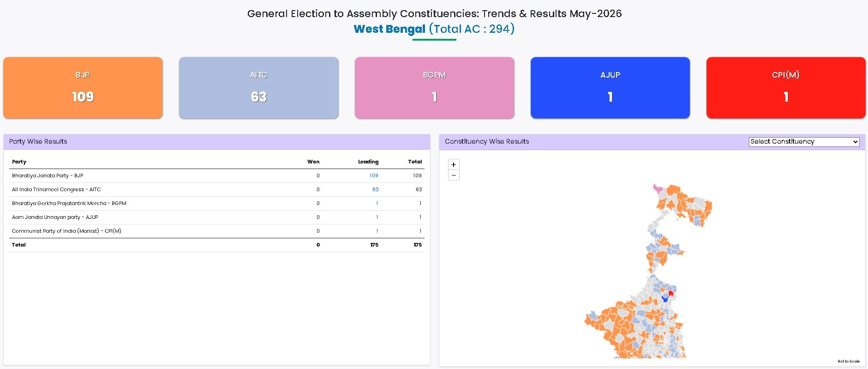The image size is (868, 369).
Task: Click BJP row Won value 0
Action: coord(318,175)
